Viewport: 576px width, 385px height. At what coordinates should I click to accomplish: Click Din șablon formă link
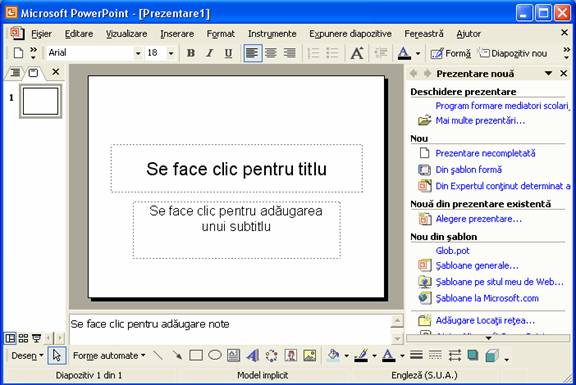(468, 170)
